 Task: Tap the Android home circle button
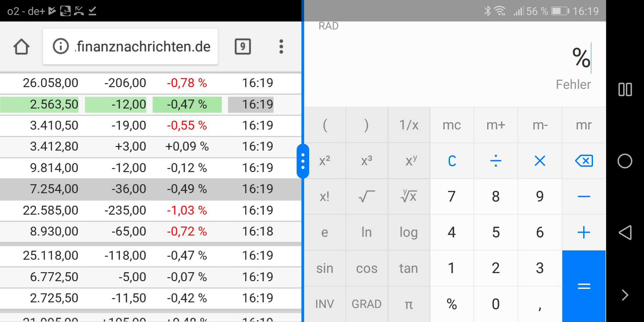pyautogui.click(x=625, y=161)
